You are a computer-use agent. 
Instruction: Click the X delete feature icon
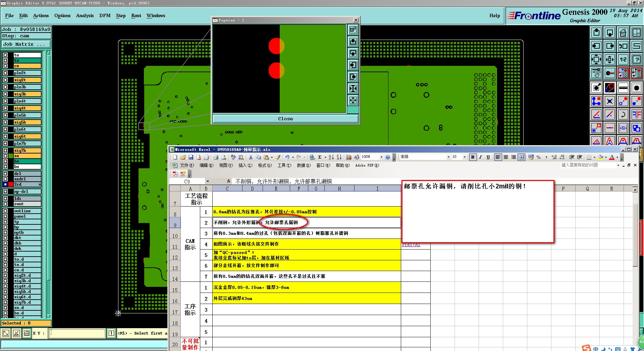[610, 101]
